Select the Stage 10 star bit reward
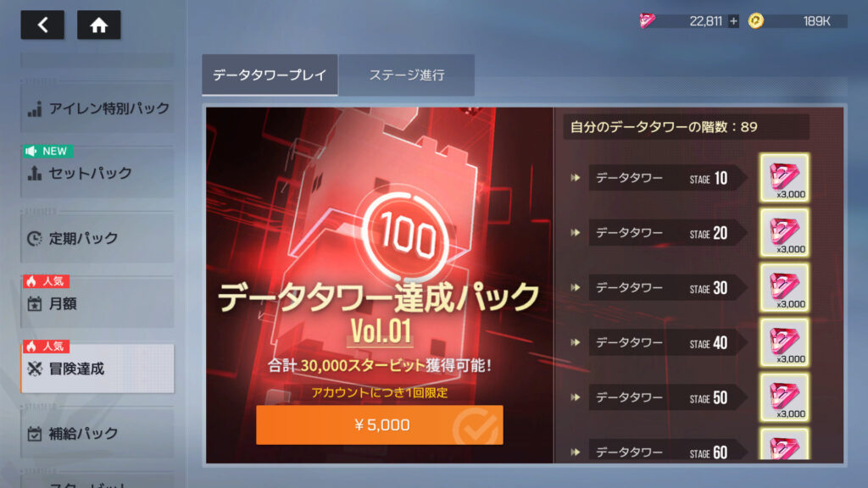Image resolution: width=868 pixels, height=488 pixels. tap(784, 178)
